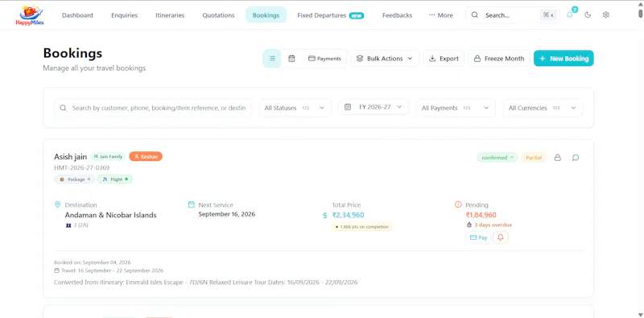Open the notifications bell

click(570, 14)
